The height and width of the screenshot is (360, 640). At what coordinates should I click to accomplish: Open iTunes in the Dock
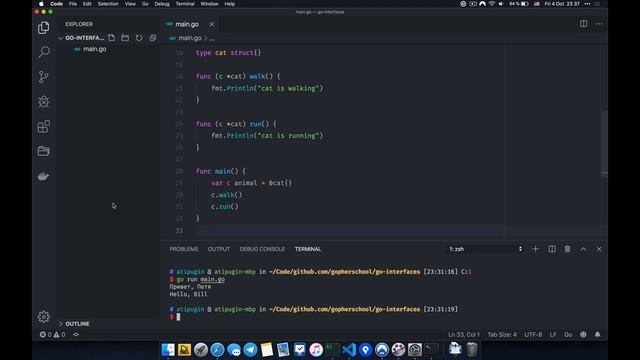pyautogui.click(x=316, y=349)
